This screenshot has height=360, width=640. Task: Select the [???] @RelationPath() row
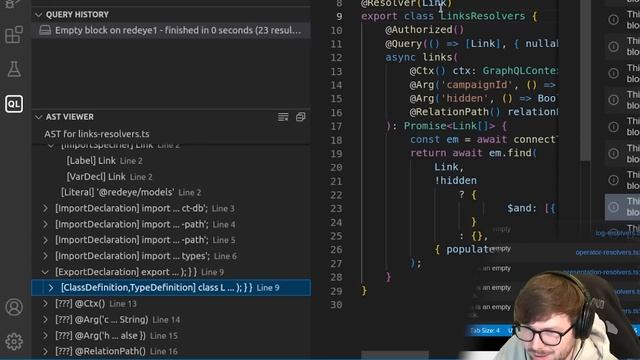click(x=171, y=351)
